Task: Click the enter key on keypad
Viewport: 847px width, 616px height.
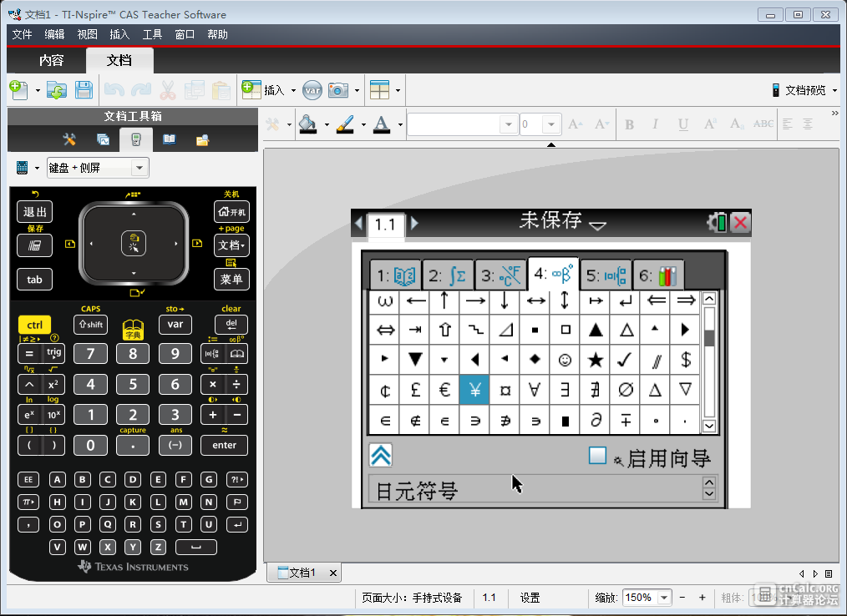Action: pyautogui.click(x=224, y=446)
